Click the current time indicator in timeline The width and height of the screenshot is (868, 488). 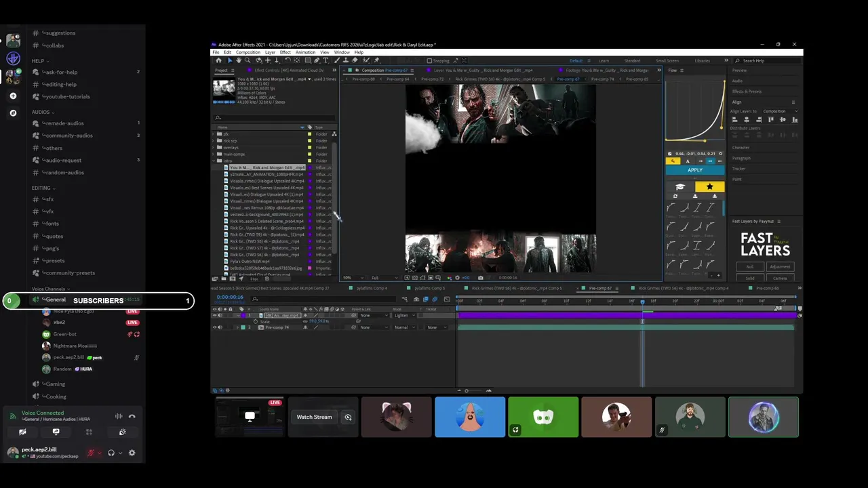point(642,302)
